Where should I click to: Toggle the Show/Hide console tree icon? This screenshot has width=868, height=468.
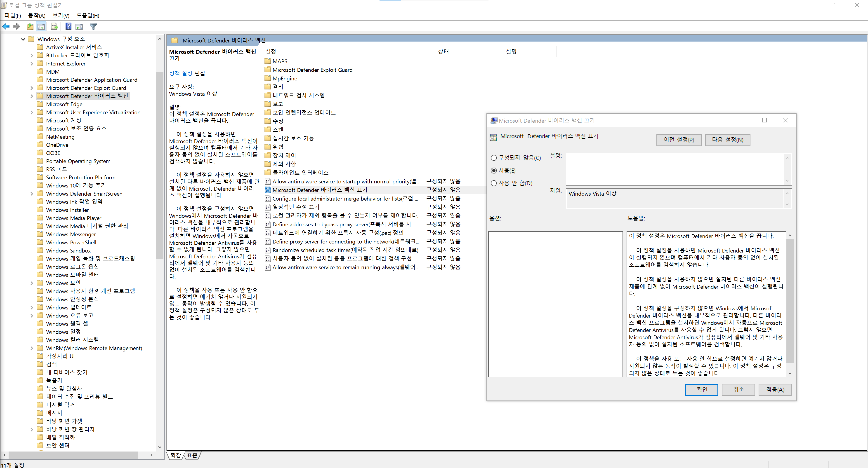pos(41,26)
